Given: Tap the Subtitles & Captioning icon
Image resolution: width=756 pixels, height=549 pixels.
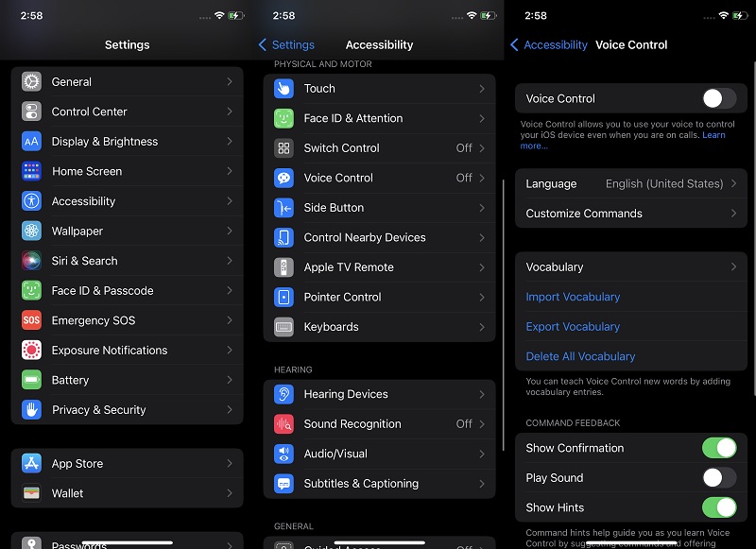Looking at the screenshot, I should [x=284, y=484].
